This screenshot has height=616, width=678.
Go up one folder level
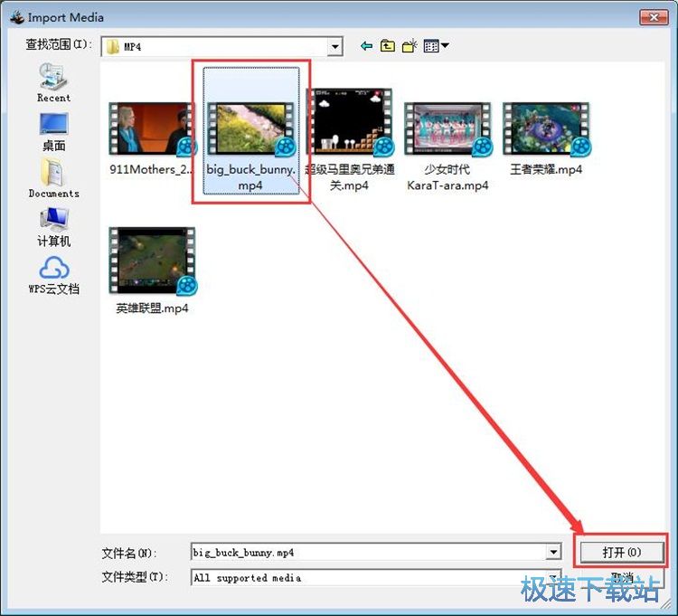tap(388, 46)
